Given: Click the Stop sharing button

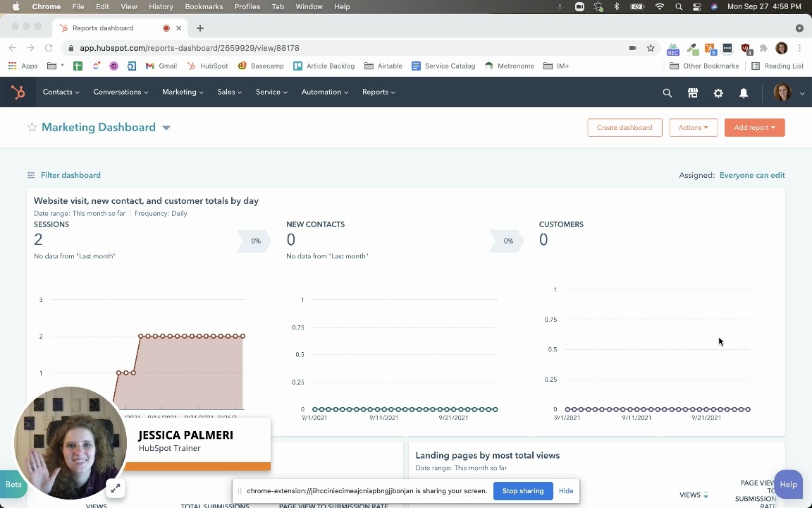Looking at the screenshot, I should click(x=522, y=491).
